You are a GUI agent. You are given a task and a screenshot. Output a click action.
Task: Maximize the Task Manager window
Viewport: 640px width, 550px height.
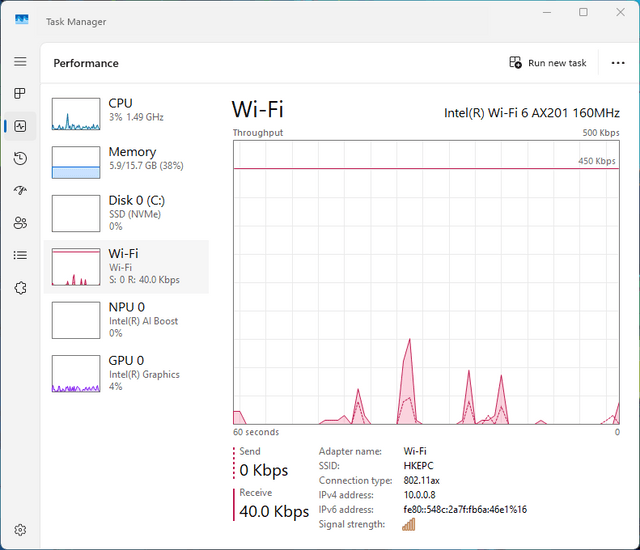(583, 12)
